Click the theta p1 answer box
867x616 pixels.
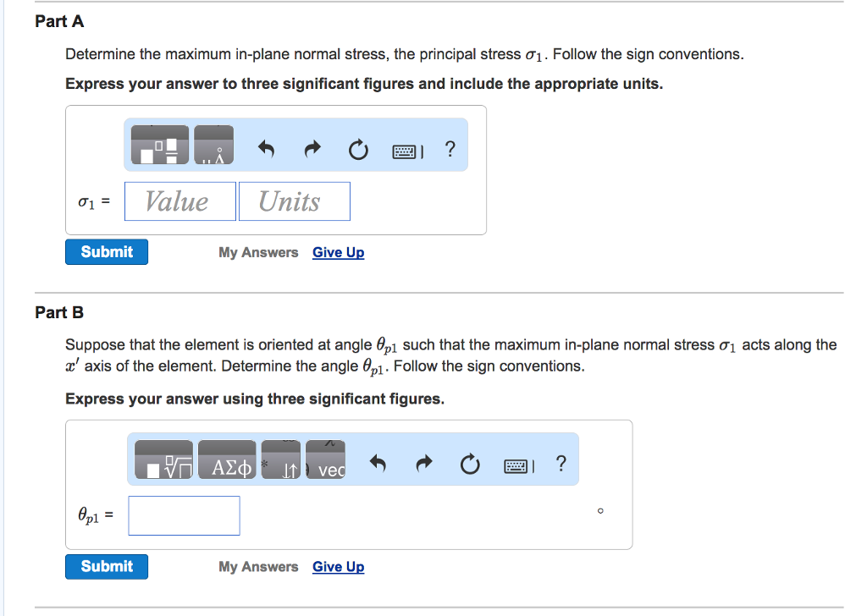click(184, 515)
